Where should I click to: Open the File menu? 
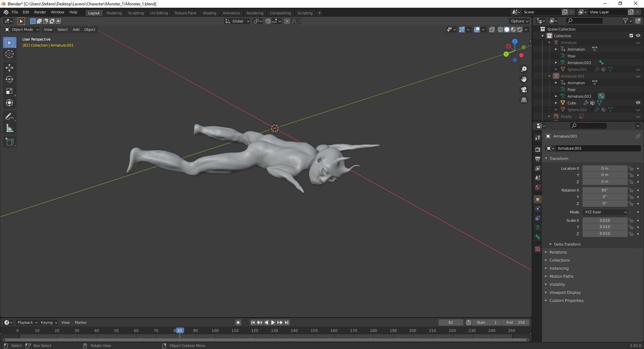pyautogui.click(x=15, y=12)
